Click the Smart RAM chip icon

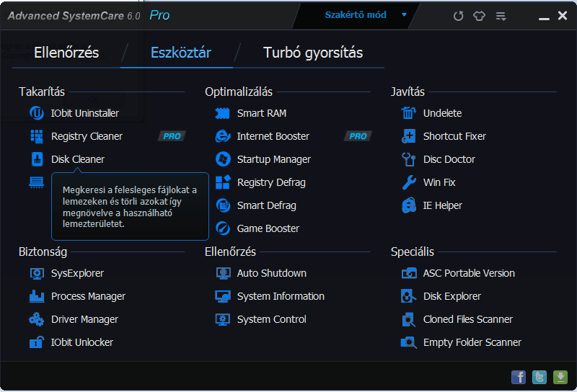223,113
